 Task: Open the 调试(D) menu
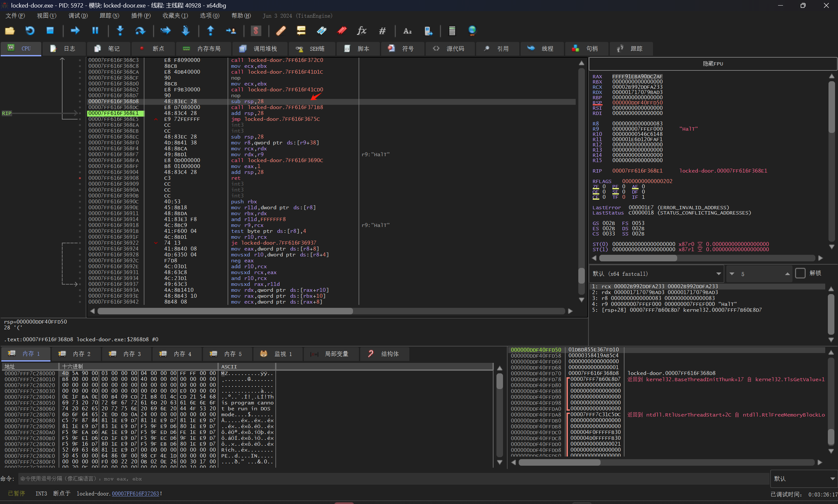tap(78, 16)
